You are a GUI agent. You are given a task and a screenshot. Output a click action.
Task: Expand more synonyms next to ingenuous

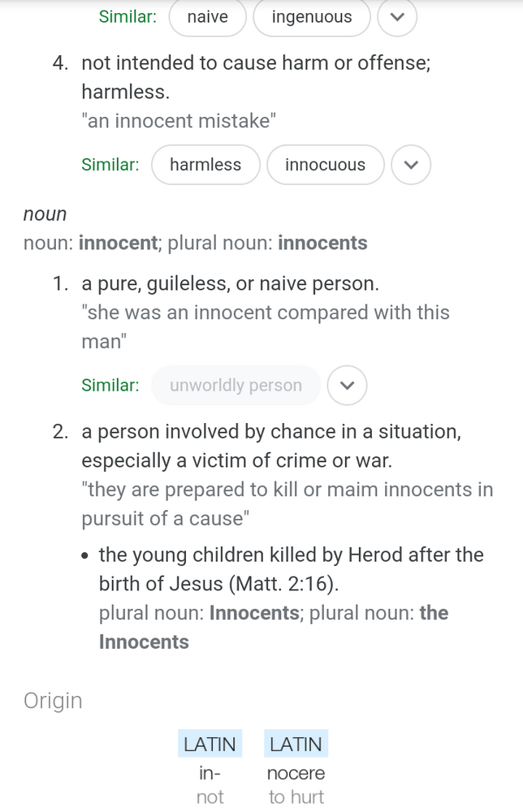pyautogui.click(x=397, y=16)
